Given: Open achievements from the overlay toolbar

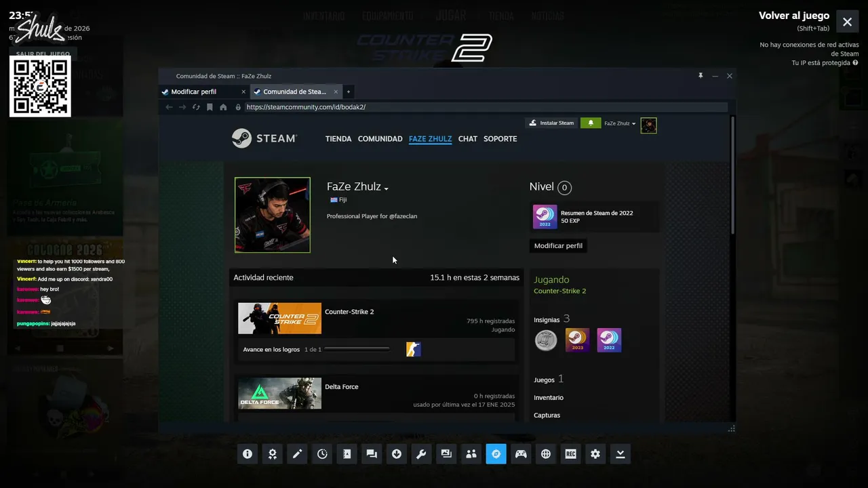Looking at the screenshot, I should point(272,454).
